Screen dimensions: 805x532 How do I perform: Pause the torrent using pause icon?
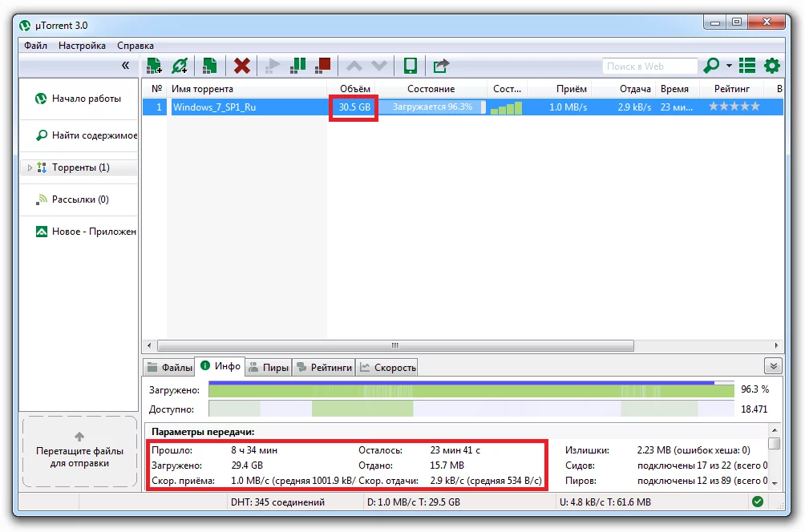tap(297, 66)
